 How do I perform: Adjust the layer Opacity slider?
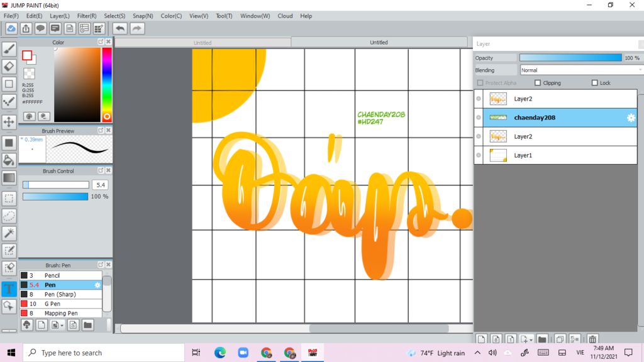click(570, 58)
